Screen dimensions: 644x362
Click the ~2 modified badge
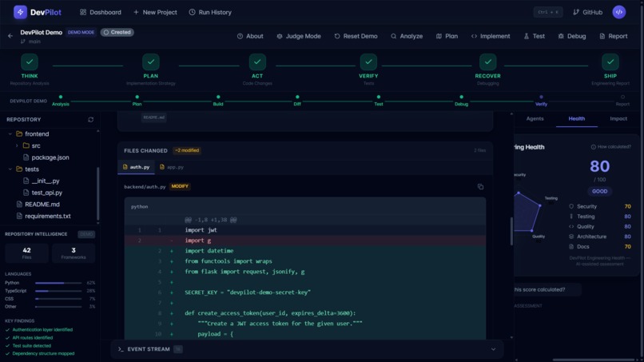(187, 150)
